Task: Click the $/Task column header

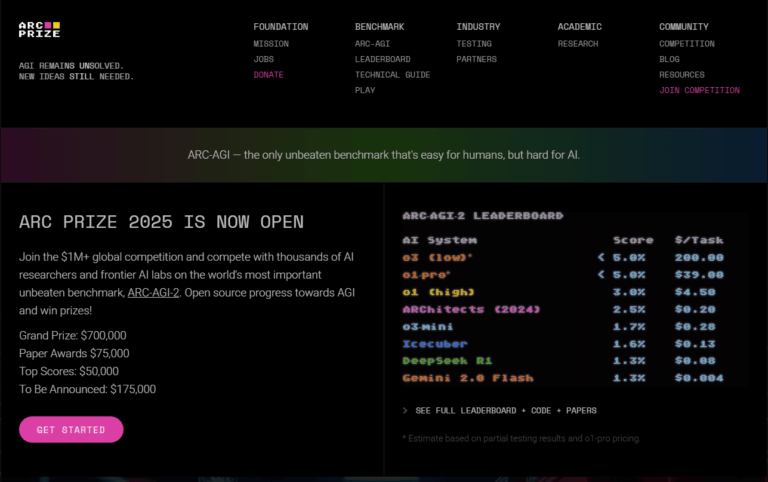Action: [699, 240]
